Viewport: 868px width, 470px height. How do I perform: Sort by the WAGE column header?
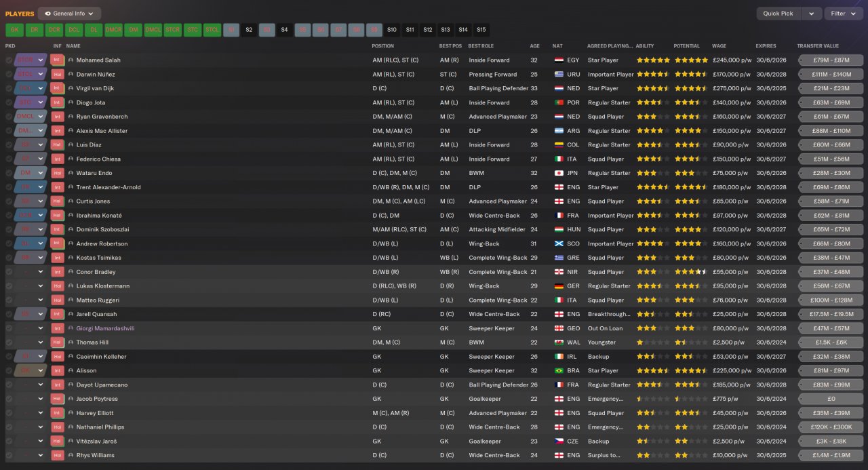click(x=719, y=46)
